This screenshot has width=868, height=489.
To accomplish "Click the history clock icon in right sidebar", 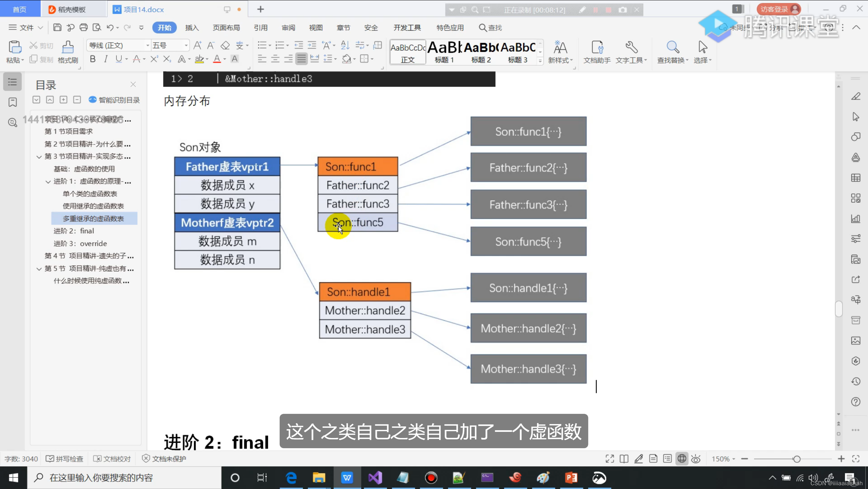I will [855, 382].
